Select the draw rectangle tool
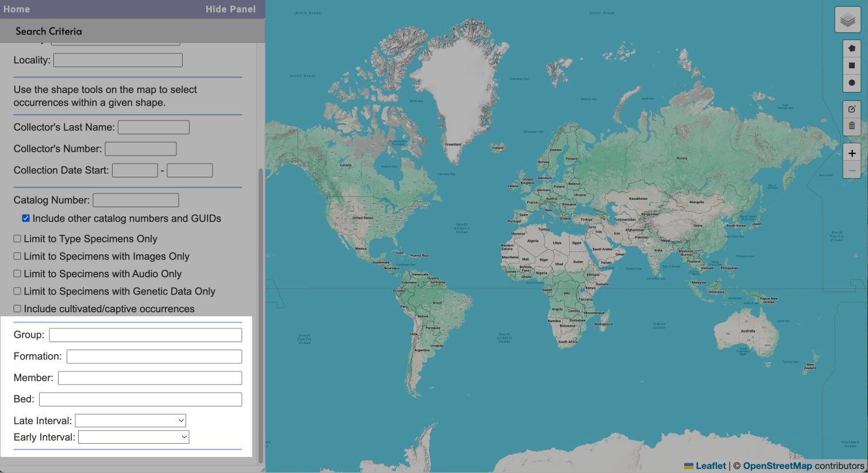The image size is (868, 473). tap(851, 65)
